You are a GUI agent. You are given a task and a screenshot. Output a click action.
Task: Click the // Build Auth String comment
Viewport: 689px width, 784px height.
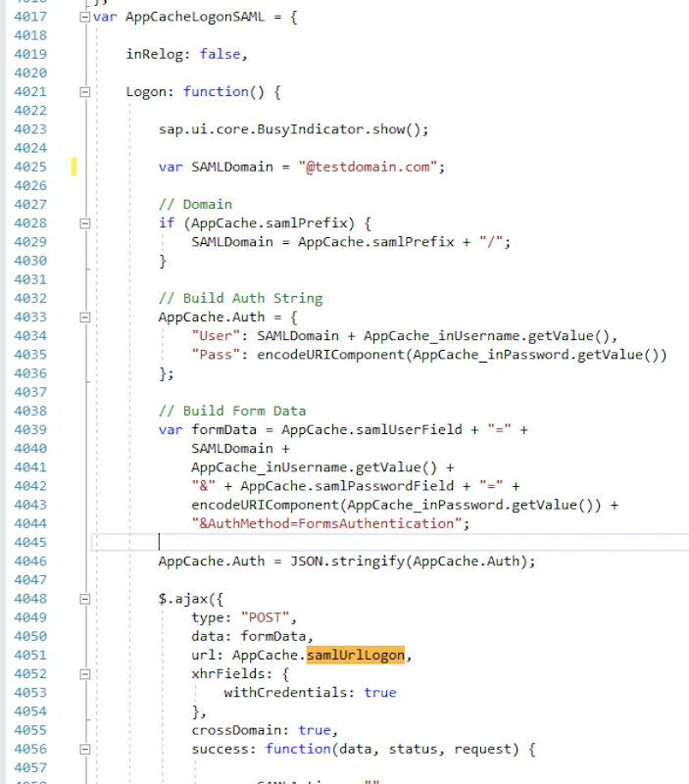[240, 299]
